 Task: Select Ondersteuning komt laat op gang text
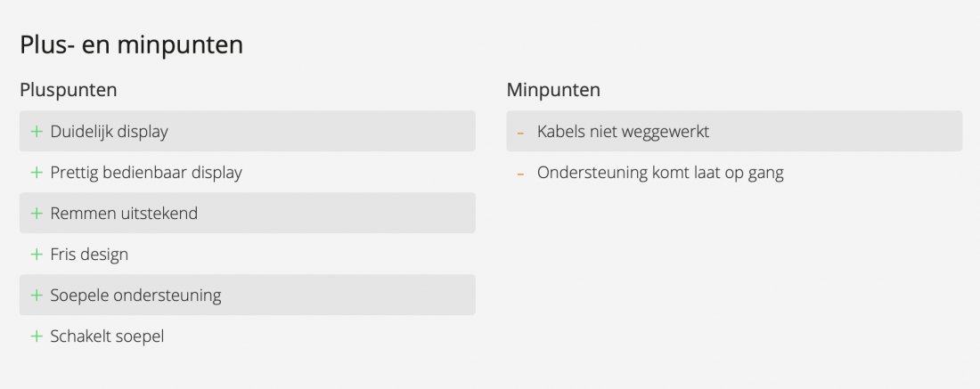[x=660, y=173]
